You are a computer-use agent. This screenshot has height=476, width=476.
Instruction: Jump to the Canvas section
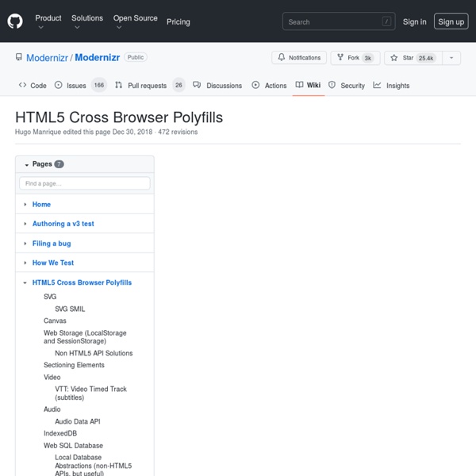tap(55, 321)
